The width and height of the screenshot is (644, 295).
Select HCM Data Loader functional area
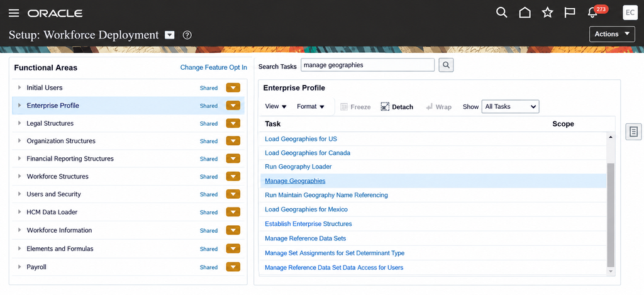click(52, 212)
